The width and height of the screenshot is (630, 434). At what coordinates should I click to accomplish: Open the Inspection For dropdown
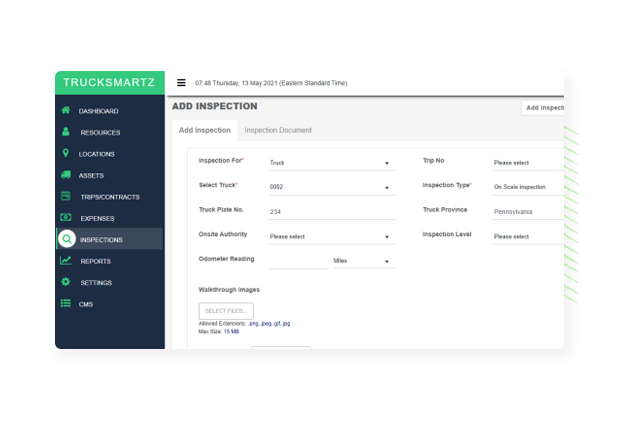(x=332, y=163)
